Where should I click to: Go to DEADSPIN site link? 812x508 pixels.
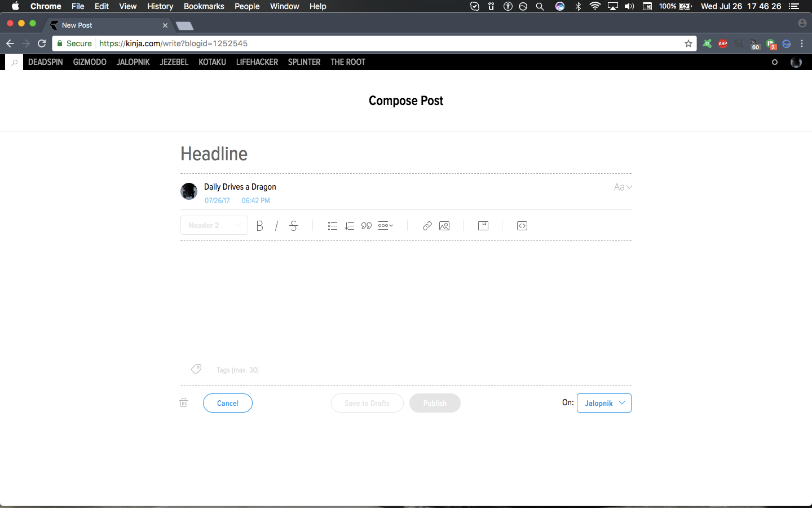pyautogui.click(x=46, y=62)
